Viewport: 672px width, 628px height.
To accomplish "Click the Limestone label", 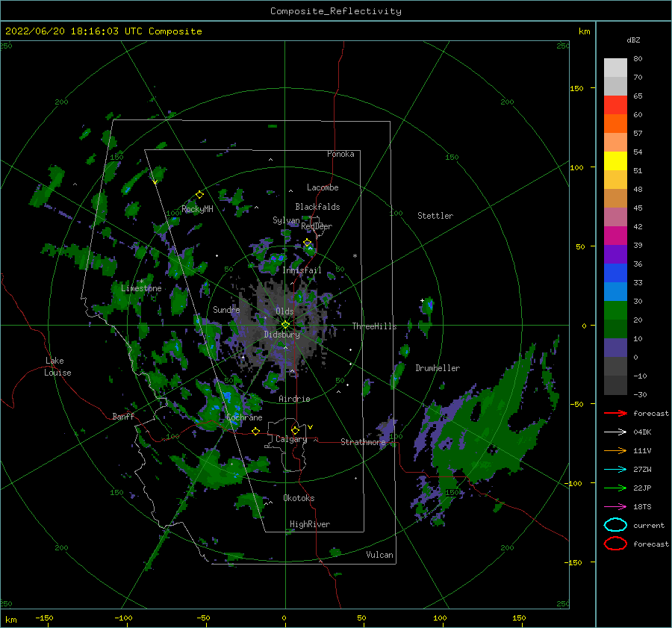I will pos(141,288).
